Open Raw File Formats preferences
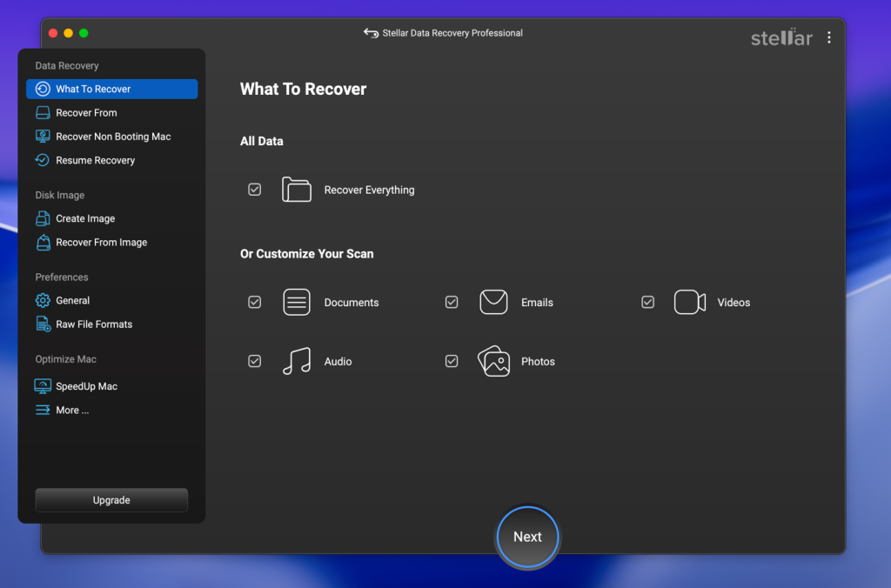This screenshot has width=891, height=588. (x=94, y=324)
